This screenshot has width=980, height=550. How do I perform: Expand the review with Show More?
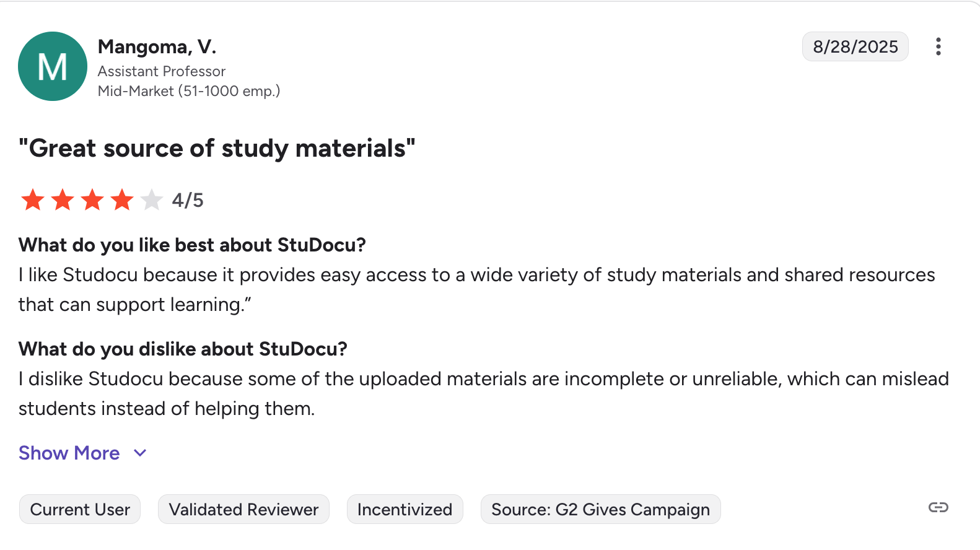pos(69,453)
